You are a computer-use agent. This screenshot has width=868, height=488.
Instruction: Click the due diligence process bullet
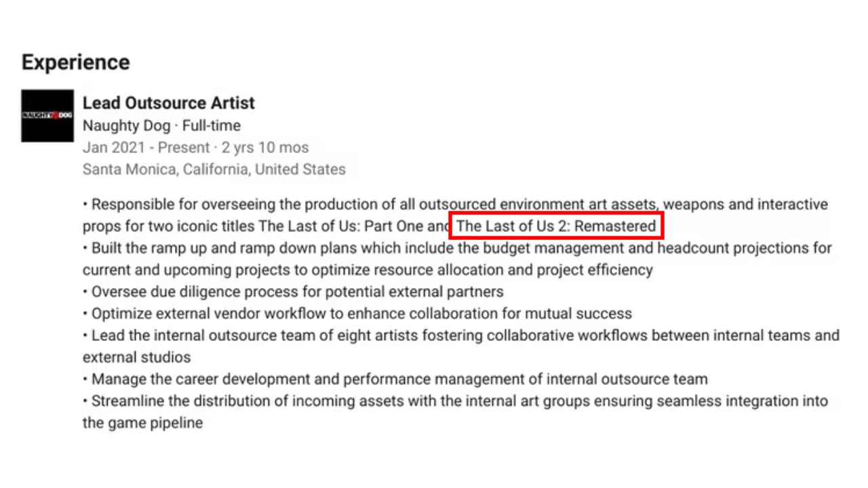click(x=293, y=292)
